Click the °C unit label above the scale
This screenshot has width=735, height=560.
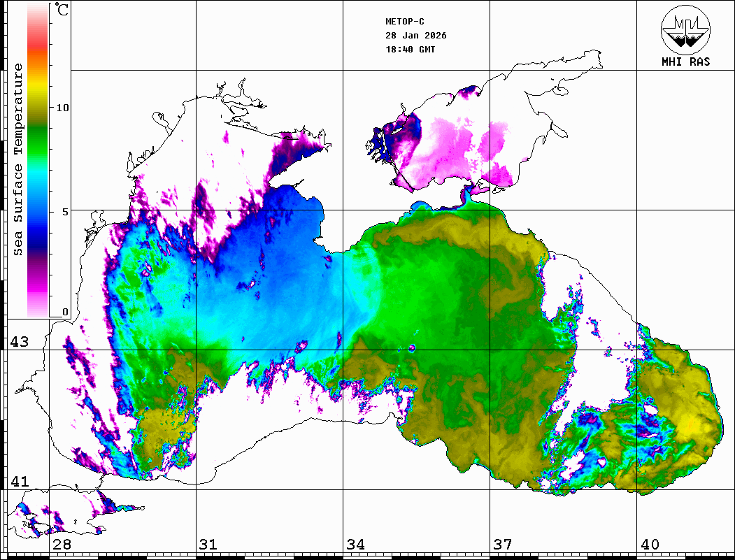(62, 10)
